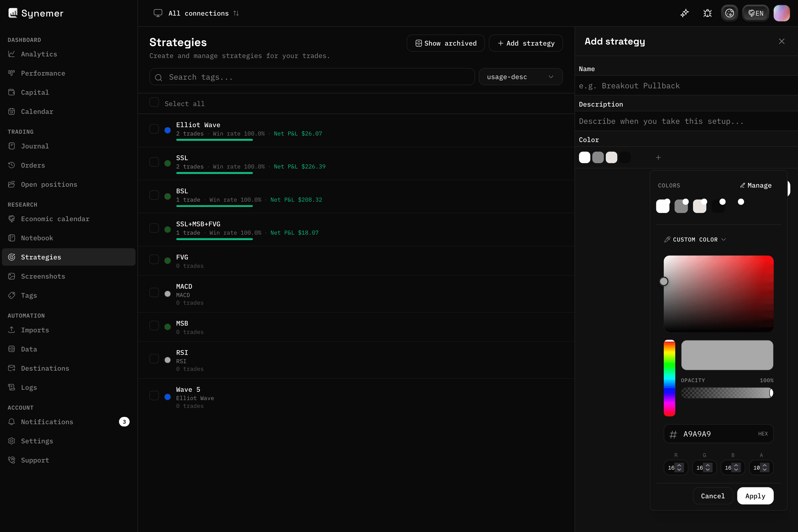Open the usage-desc sort dropdown

click(x=520, y=77)
